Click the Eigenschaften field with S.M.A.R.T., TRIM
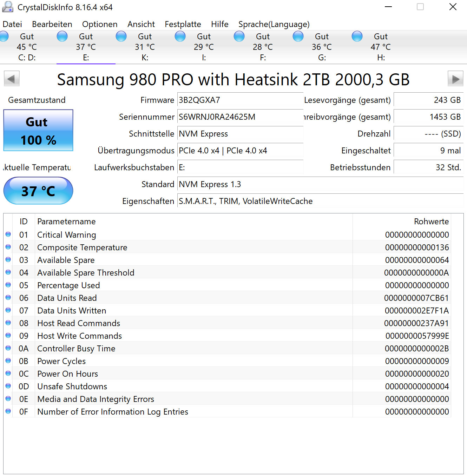 (x=320, y=201)
